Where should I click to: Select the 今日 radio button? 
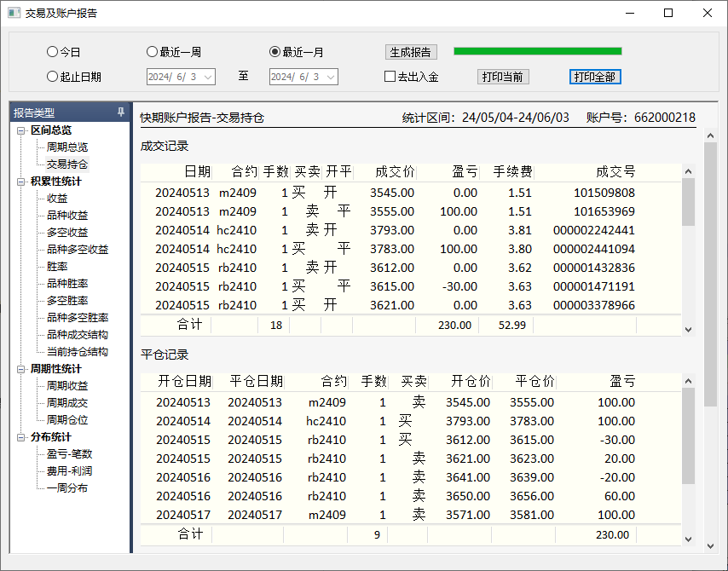[53, 52]
